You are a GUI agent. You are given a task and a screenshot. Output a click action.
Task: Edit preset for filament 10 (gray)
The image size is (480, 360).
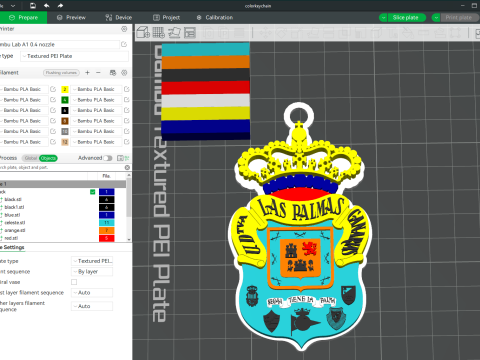click(127, 131)
